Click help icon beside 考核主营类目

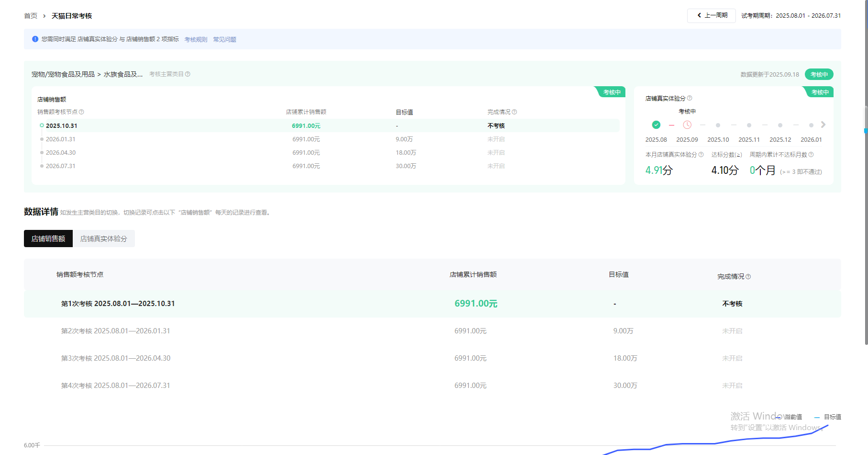point(188,74)
